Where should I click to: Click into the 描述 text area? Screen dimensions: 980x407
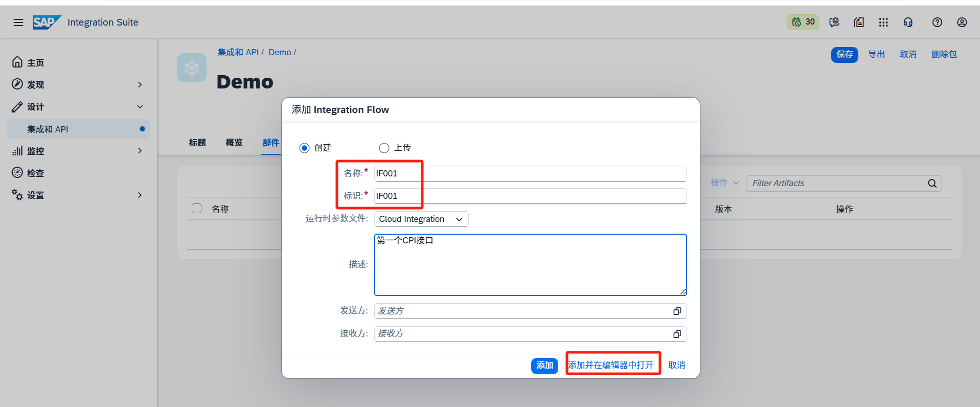pyautogui.click(x=530, y=265)
